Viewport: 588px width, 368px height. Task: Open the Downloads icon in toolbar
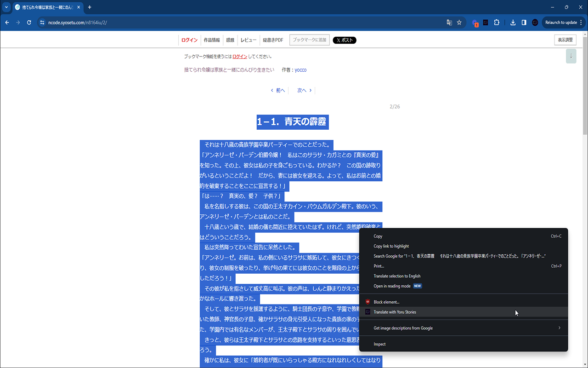(x=513, y=23)
